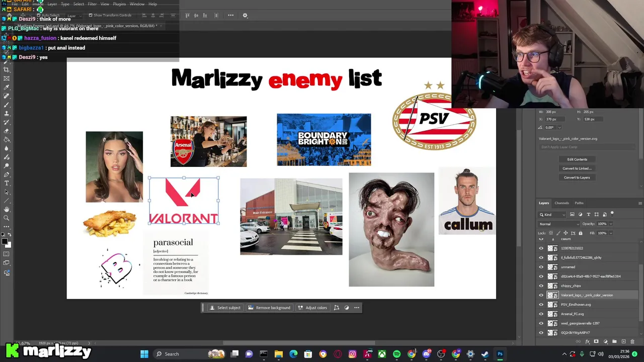Select the Hand tool
The width and height of the screenshot is (644, 362).
pos(7,209)
